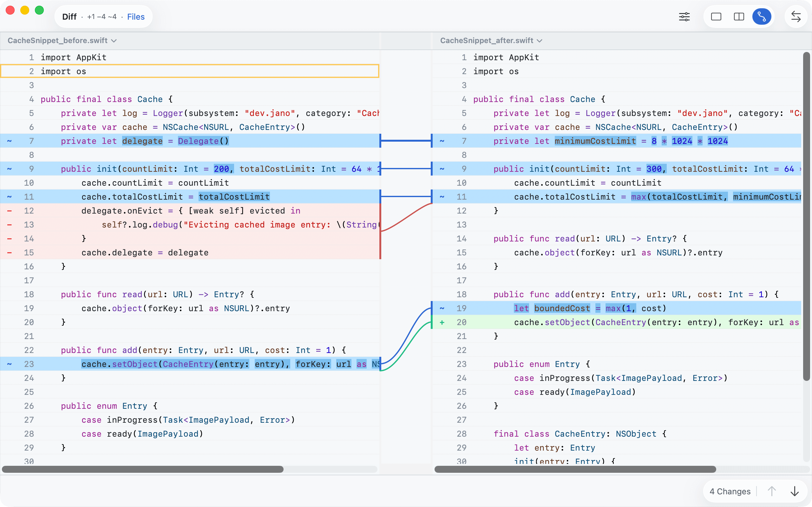The image size is (812, 507).
Task: Click the plus marker on right line 20
Action: [442, 323]
